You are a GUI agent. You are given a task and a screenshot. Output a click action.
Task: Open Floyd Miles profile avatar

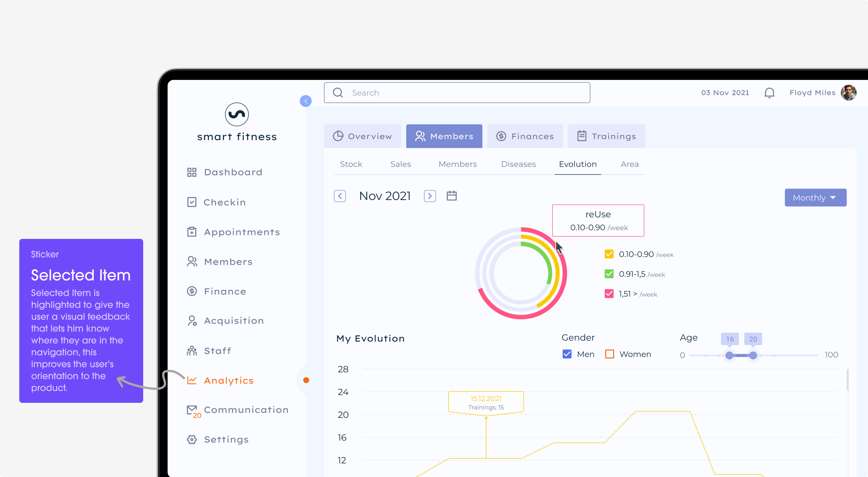point(848,93)
